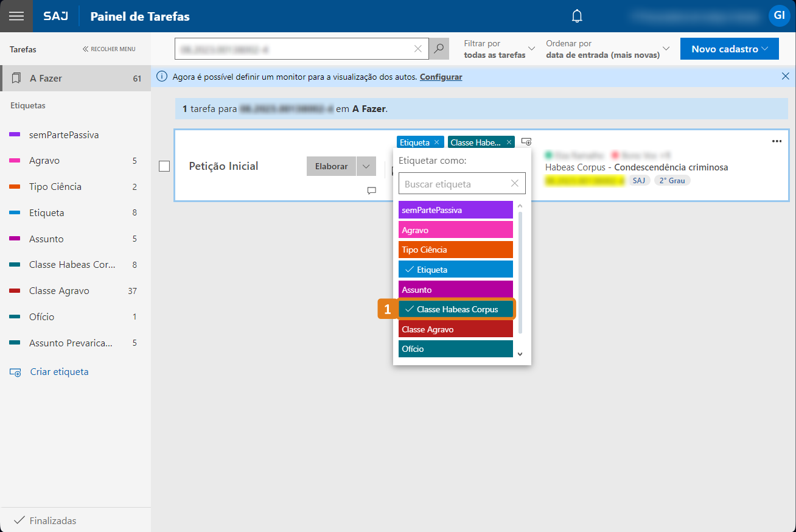Image resolution: width=796 pixels, height=532 pixels.
Task: Uncheck the Classe Habeas Corpus label
Action: click(456, 309)
